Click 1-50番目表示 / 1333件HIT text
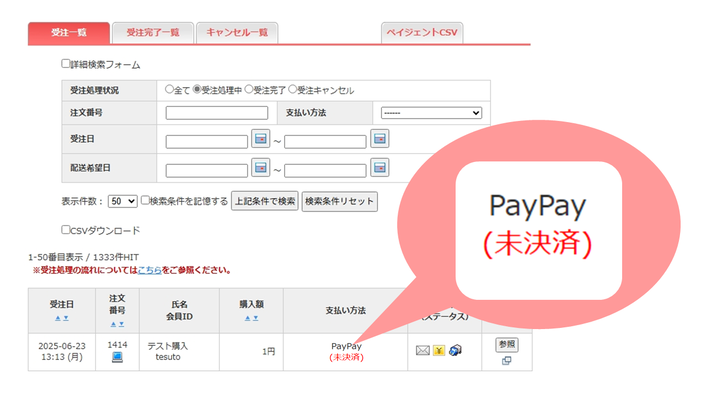The height and width of the screenshot is (405, 720). pyautogui.click(x=84, y=257)
